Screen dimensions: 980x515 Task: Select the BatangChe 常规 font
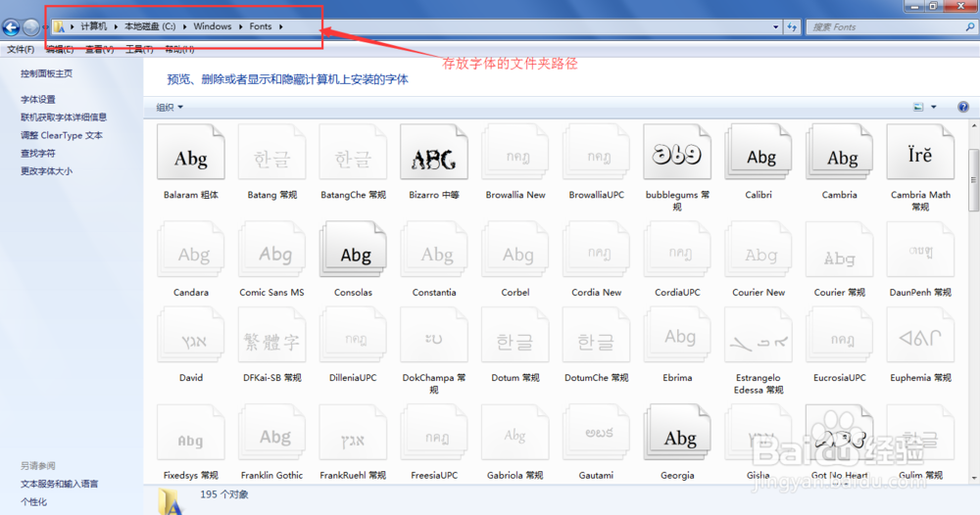tap(353, 153)
